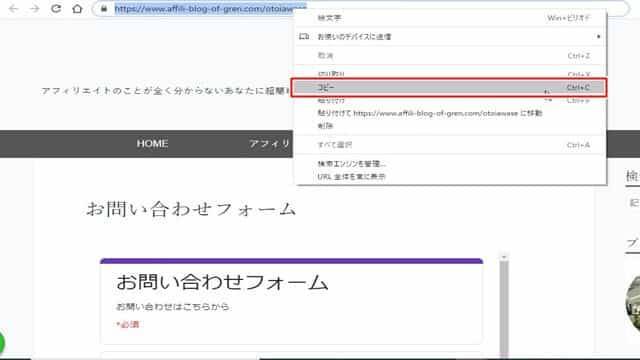
Task: Go back with the browser back arrow
Action: [13, 9]
